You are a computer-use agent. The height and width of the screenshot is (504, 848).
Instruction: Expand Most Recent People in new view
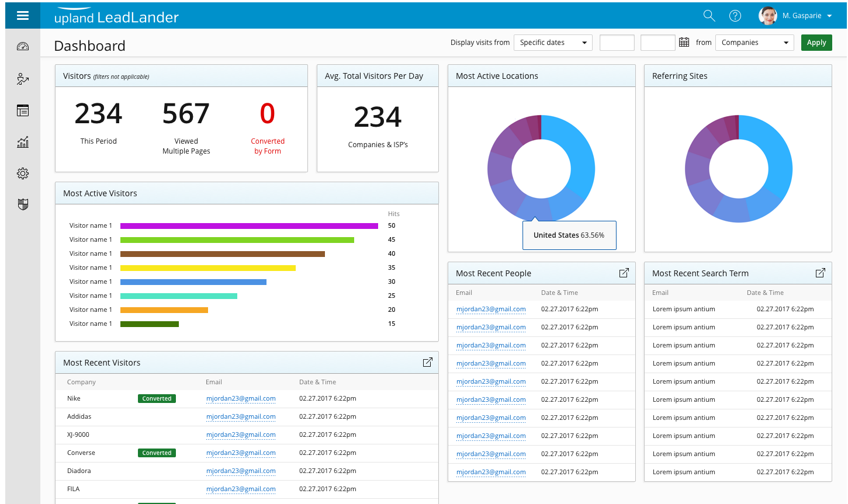pos(624,273)
